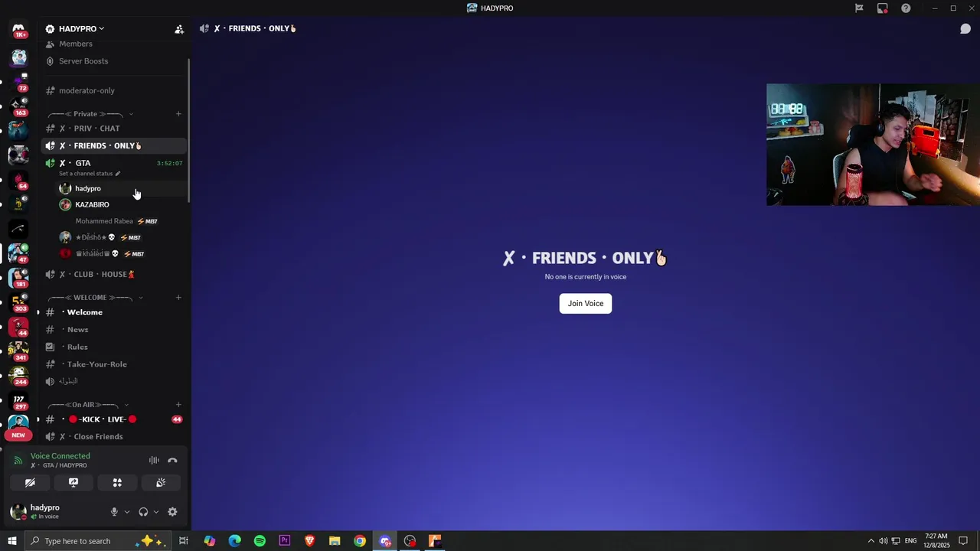Expand headphone output options chevron
This screenshot has height=551, width=980.
(156, 512)
